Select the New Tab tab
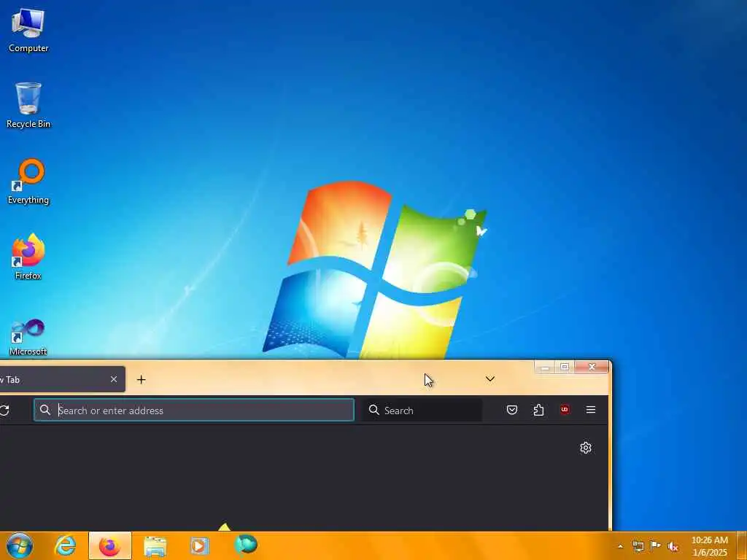This screenshot has height=560, width=747. point(62,379)
